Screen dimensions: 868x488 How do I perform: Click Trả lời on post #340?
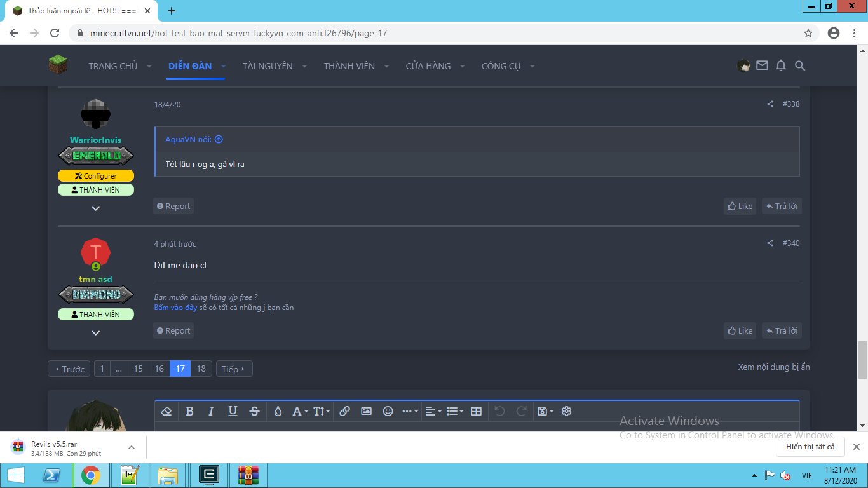(x=782, y=330)
